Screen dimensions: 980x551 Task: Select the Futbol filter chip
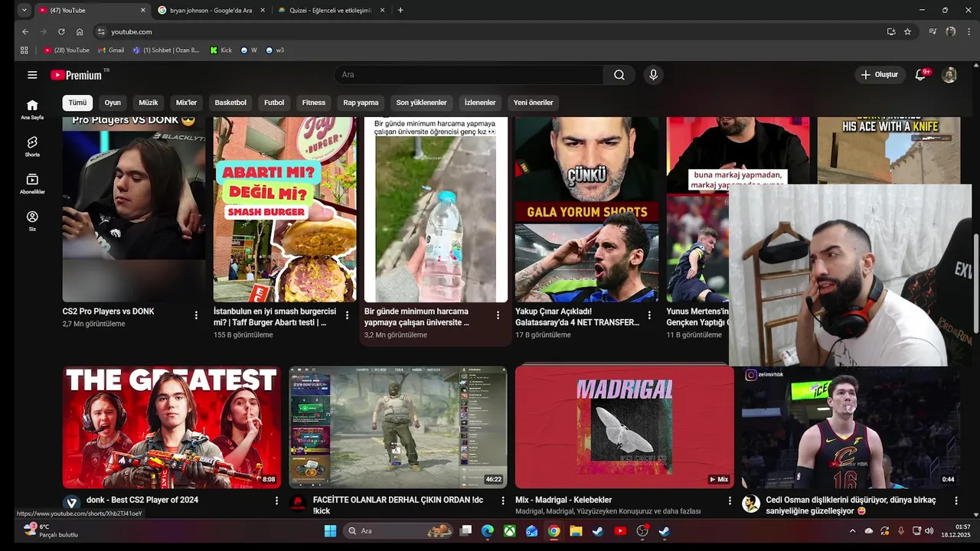click(274, 103)
